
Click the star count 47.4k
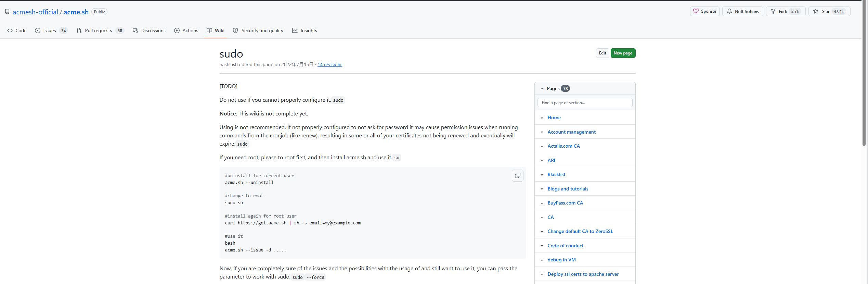point(839,11)
